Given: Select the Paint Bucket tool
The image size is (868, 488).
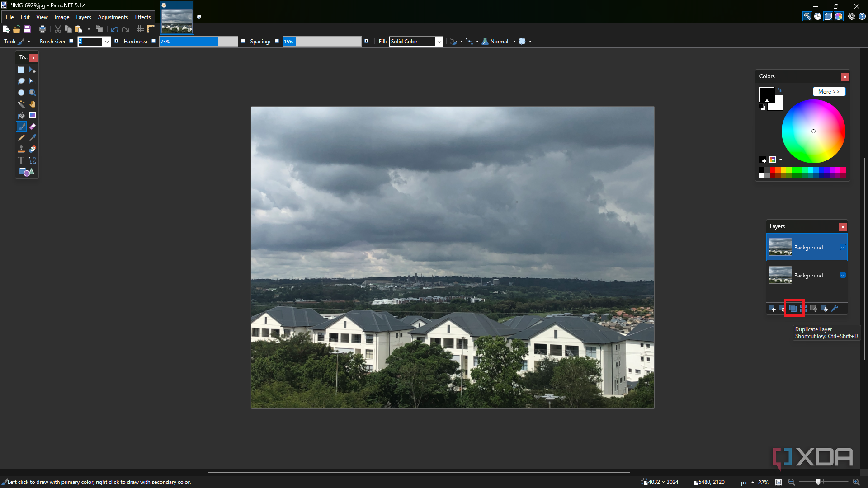Looking at the screenshot, I should (21, 115).
